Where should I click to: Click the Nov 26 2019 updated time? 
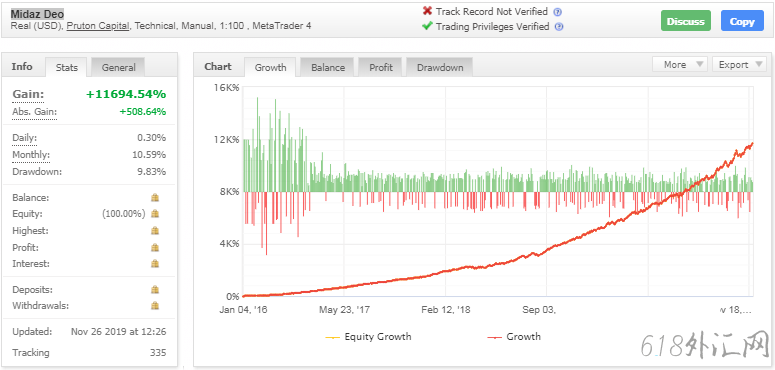click(119, 331)
